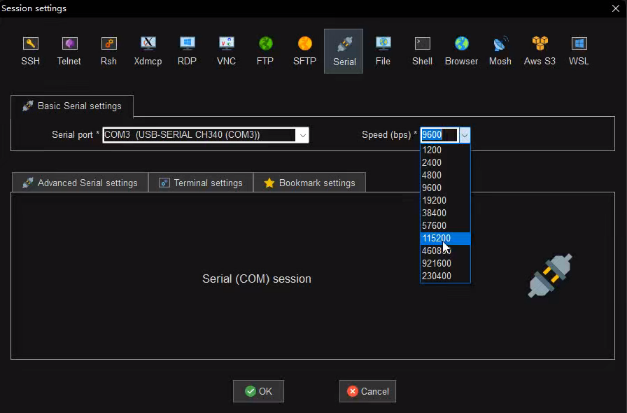Select 1200 baud rate option
This screenshot has height=413, width=627.
(445, 150)
